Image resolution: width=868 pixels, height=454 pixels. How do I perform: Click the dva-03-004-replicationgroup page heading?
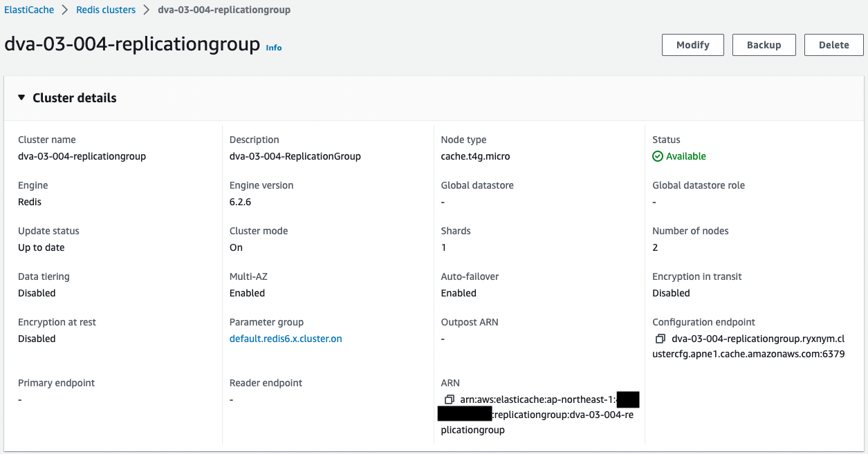132,44
